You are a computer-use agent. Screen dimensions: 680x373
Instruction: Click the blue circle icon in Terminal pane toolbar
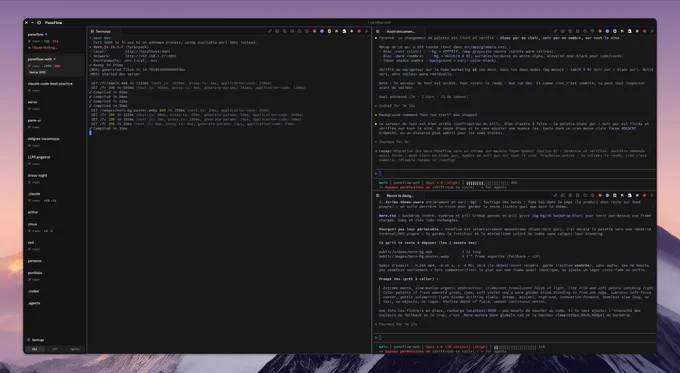click(322, 31)
